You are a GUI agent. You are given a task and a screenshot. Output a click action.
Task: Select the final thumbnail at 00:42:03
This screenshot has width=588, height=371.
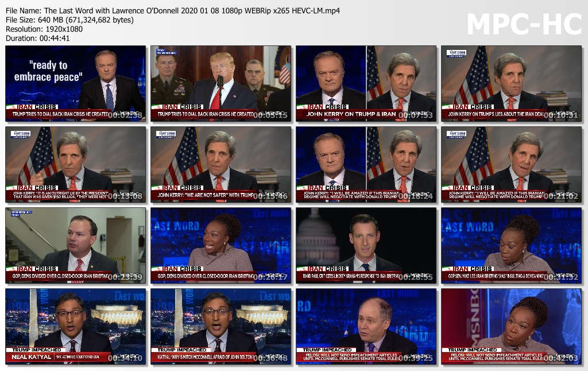[511, 326]
